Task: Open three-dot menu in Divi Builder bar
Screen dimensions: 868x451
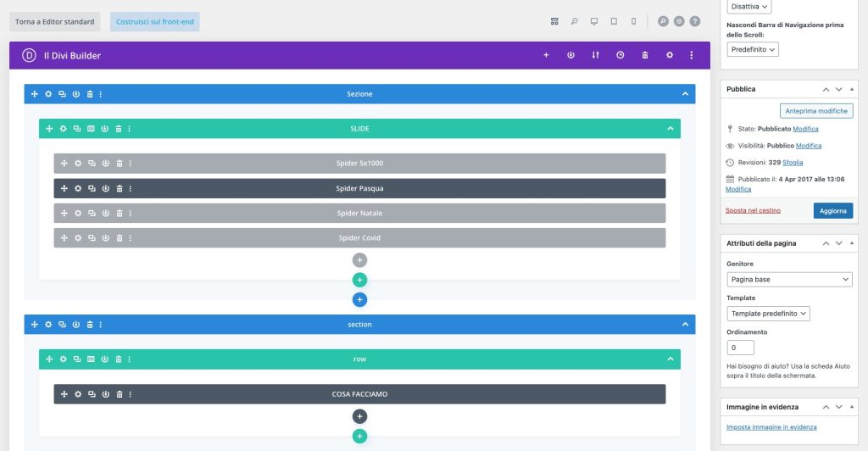Action: point(692,55)
